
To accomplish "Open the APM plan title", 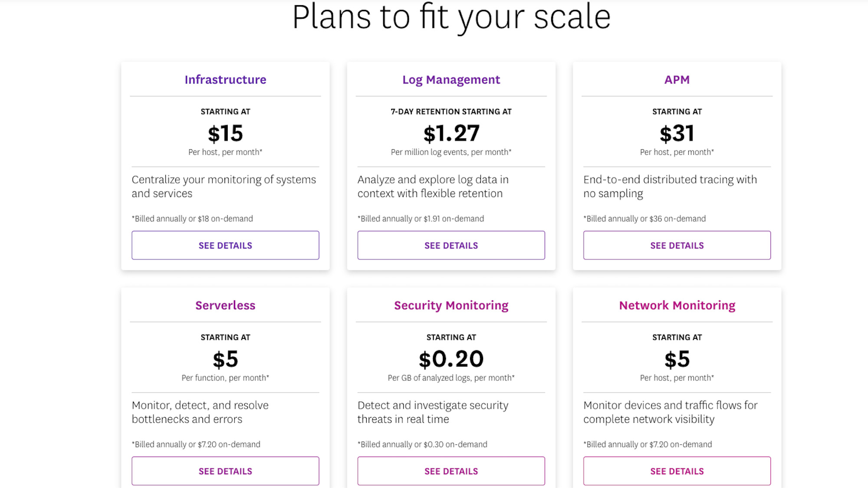I will 677,79.
